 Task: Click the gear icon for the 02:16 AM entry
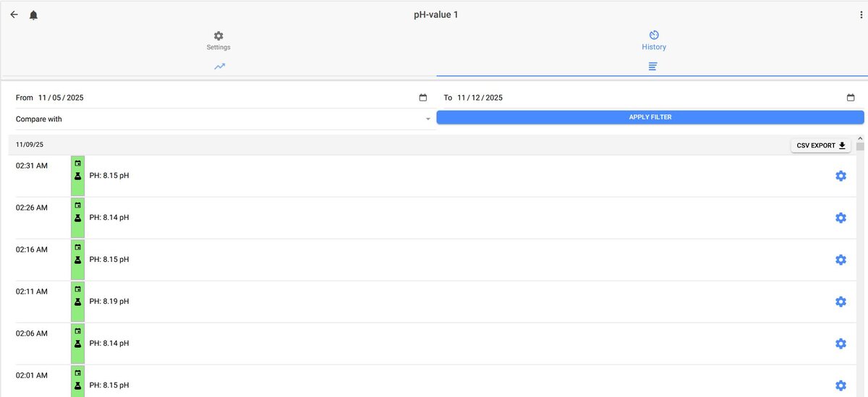point(841,260)
